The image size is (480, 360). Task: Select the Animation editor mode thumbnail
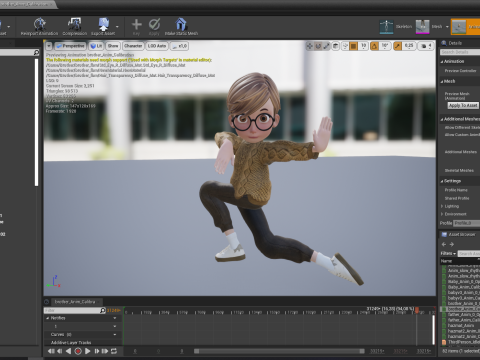(x=459, y=27)
